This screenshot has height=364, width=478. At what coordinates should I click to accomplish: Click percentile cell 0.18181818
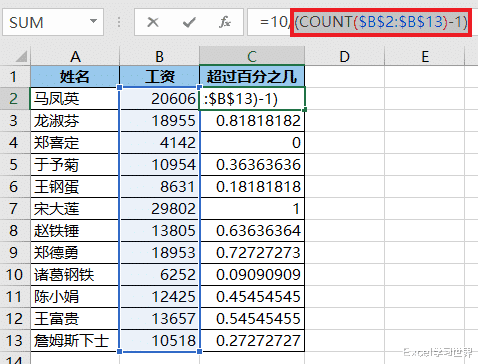(x=252, y=187)
